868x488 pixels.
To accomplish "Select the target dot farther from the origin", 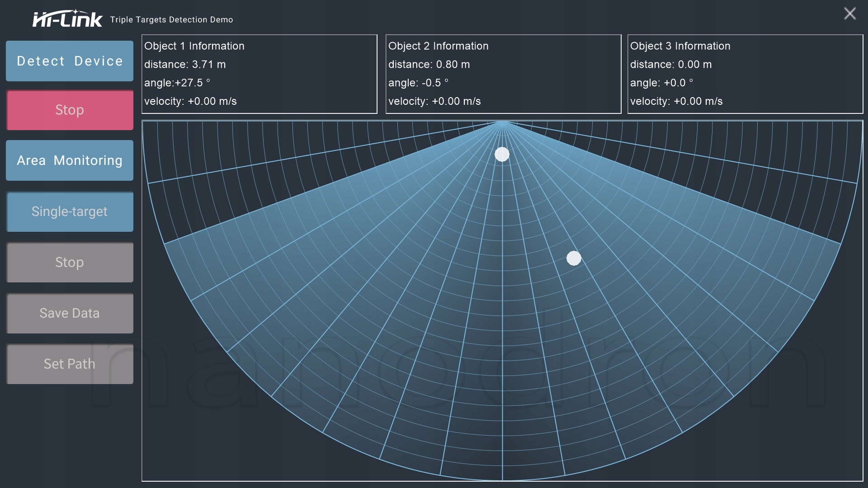I will [574, 258].
